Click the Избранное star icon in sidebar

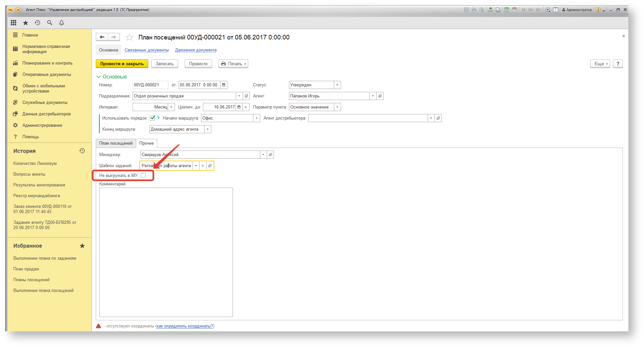[82, 246]
